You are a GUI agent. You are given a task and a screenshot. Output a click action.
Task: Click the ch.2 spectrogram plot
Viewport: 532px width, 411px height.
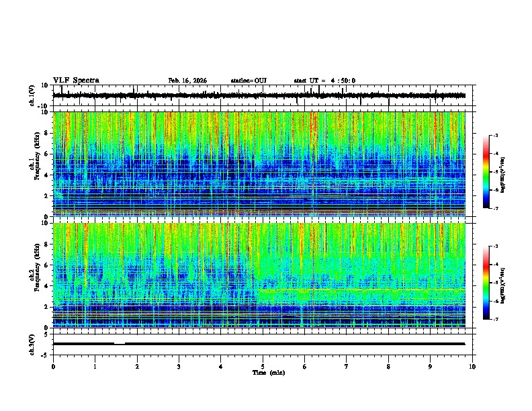coord(259,275)
